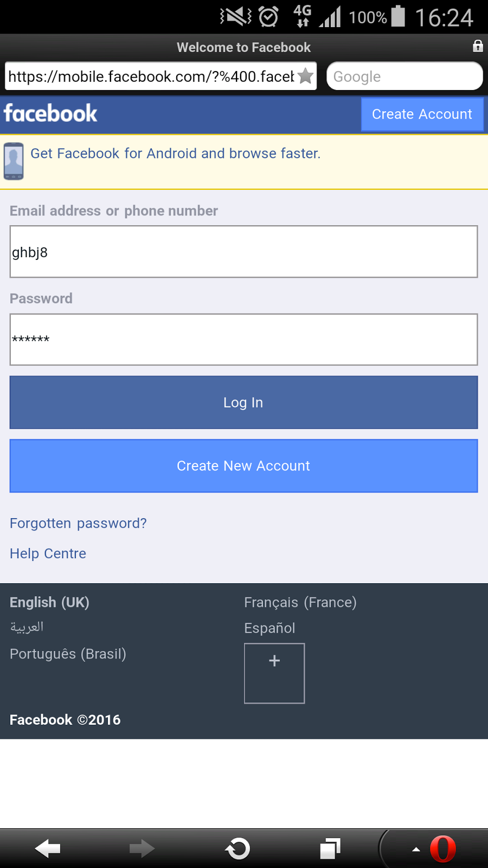Open the Forgotten password? link
The width and height of the screenshot is (488, 868).
78,524
